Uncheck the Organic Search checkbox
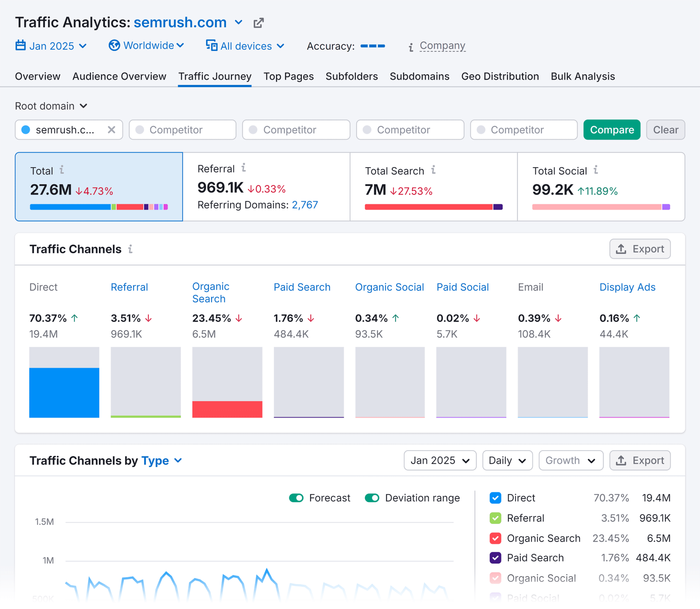This screenshot has height=609, width=700. tap(495, 538)
